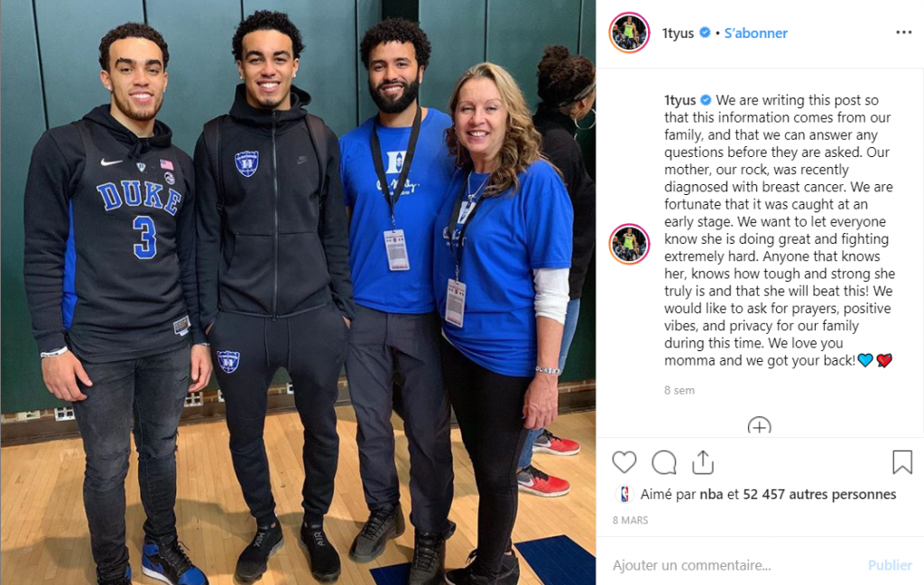Click the 1tyus avatar beside the caption

tap(629, 244)
